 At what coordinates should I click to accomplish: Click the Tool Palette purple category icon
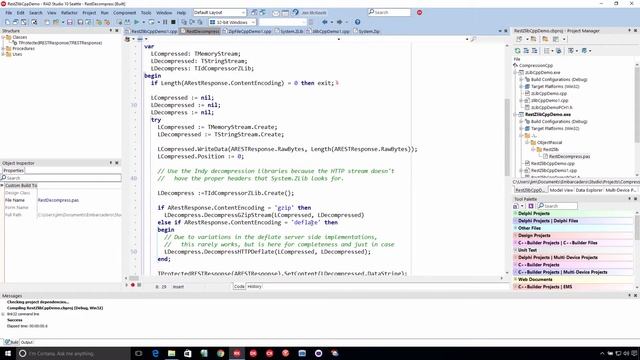[x=531, y=206]
